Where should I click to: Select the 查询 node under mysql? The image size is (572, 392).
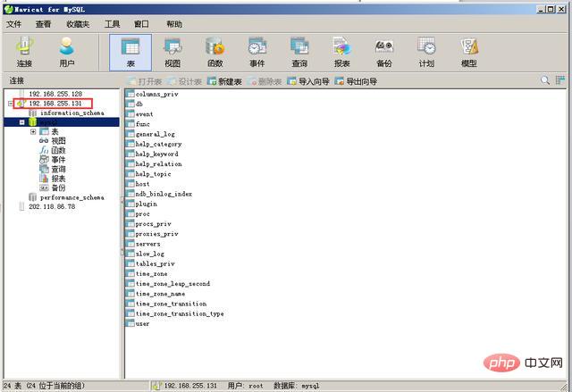click(x=58, y=169)
